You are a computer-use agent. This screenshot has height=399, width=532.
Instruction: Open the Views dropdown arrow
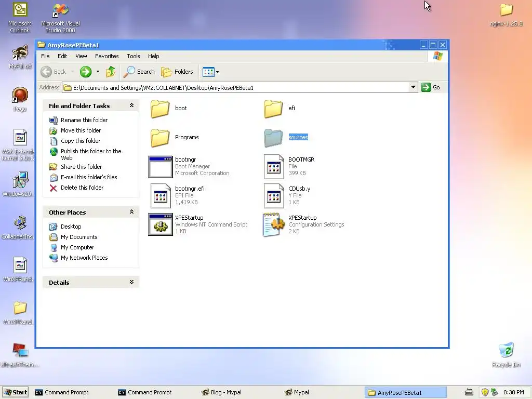(218, 72)
